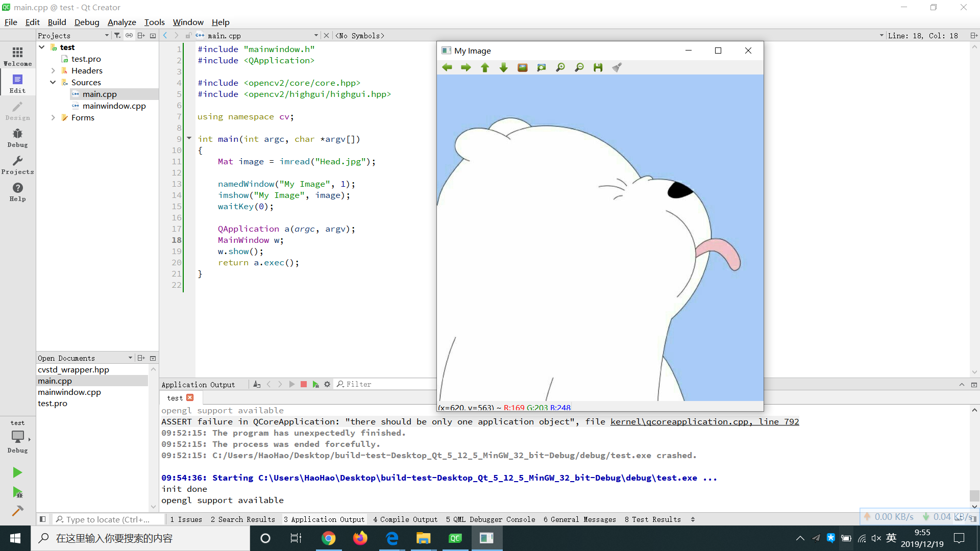Image resolution: width=980 pixels, height=551 pixels.
Task: Click the original size picture icon
Action: point(523,67)
